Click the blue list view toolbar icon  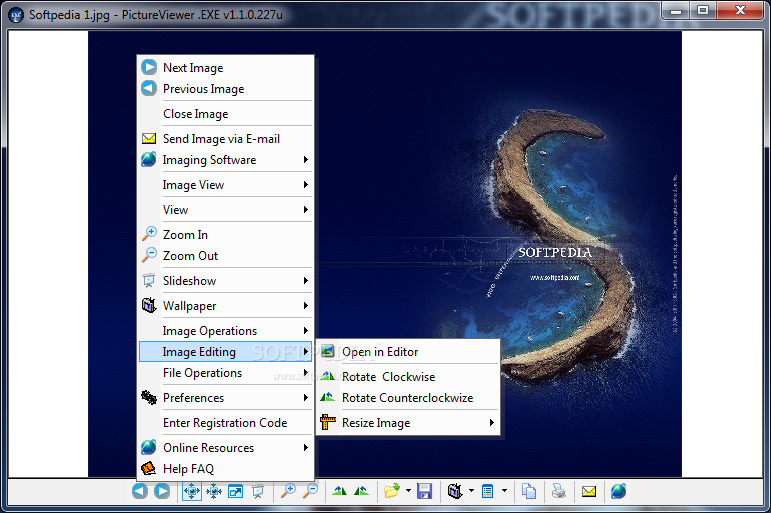tap(487, 491)
